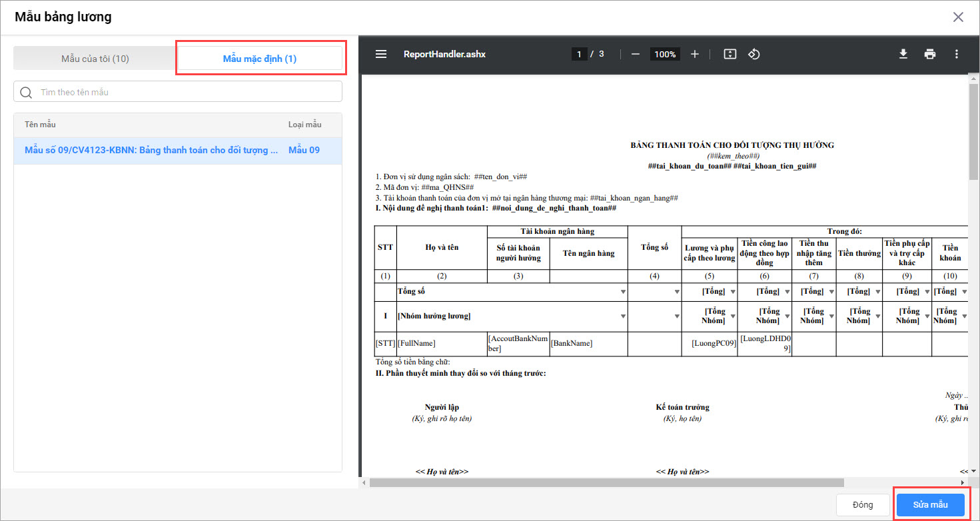
Task: Rotate the document preview
Action: (x=754, y=54)
